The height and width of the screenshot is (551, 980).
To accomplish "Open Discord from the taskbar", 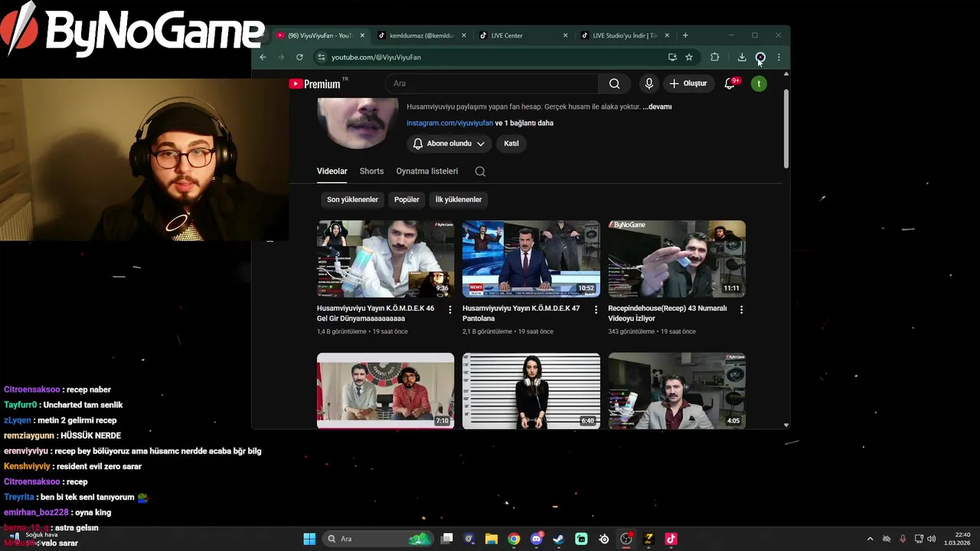I will point(537,539).
